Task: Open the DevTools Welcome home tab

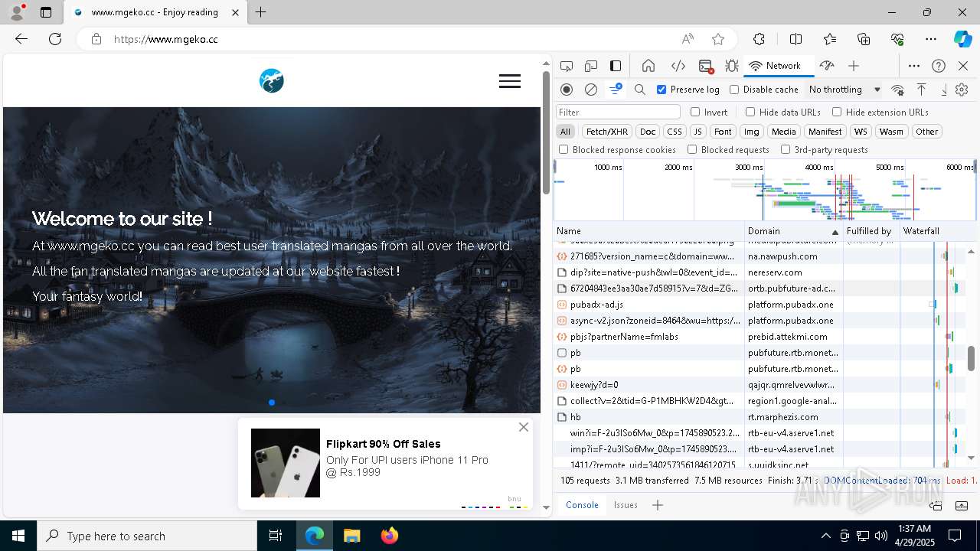Action: tap(648, 66)
